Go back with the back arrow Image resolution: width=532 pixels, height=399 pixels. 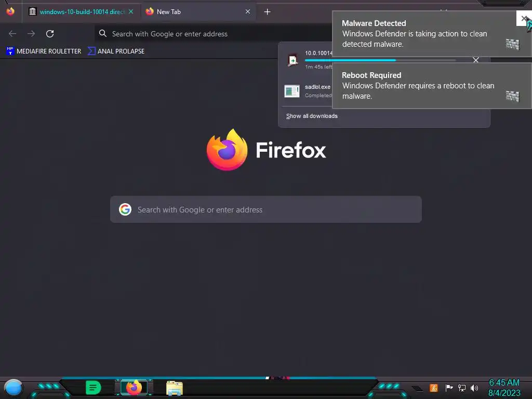click(x=12, y=34)
